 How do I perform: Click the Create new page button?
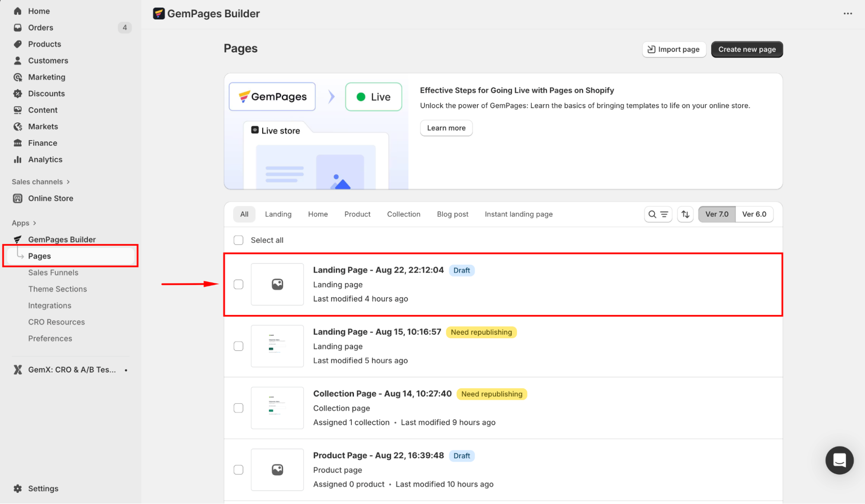[x=746, y=49]
